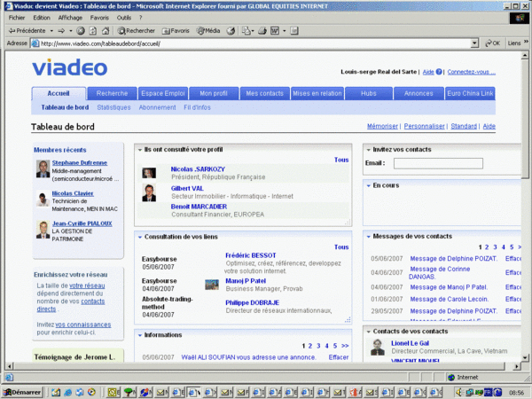Click the Démarrer start button

(22, 392)
